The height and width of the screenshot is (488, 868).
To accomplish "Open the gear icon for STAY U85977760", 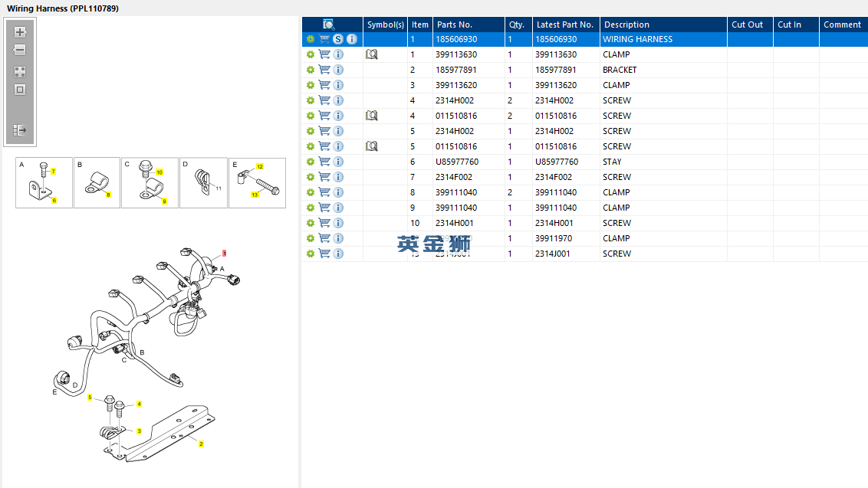I will tap(311, 162).
